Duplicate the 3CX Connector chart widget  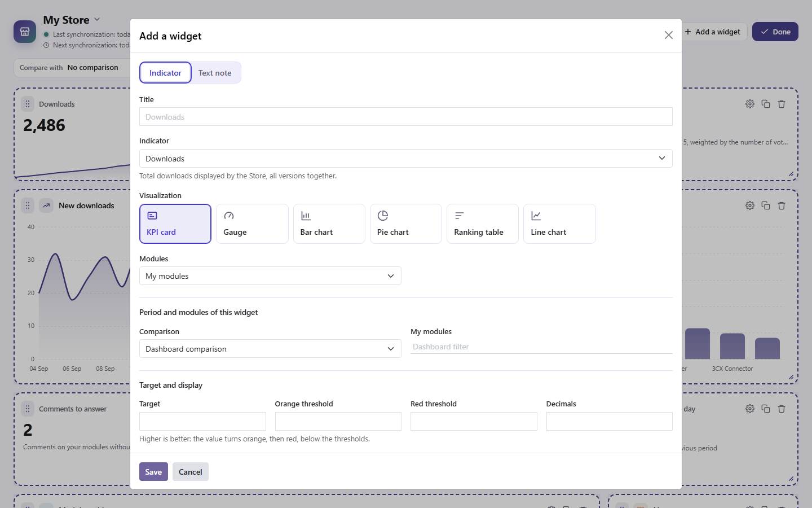point(766,205)
